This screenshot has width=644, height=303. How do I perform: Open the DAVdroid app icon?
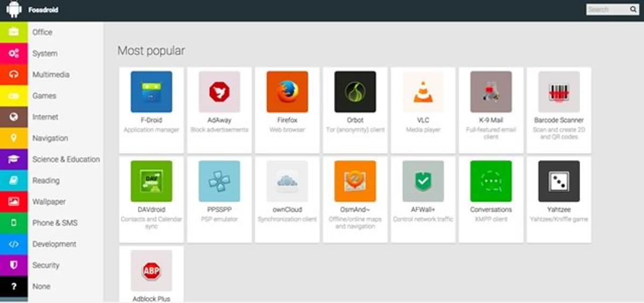tap(151, 181)
